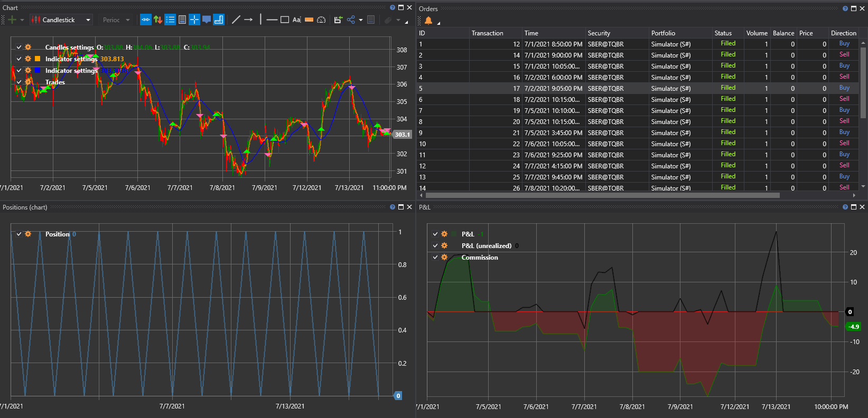The height and width of the screenshot is (418, 868).
Task: Click the Direction column header
Action: click(843, 33)
